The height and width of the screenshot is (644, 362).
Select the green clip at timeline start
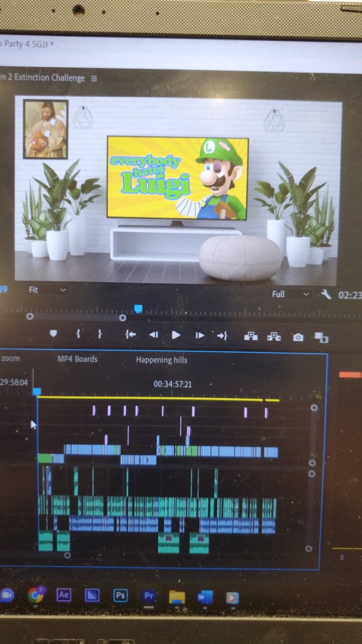tap(45, 458)
